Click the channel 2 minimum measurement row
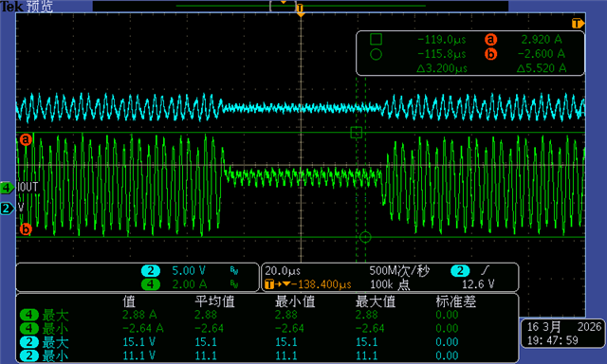Viewport: 607px width, 364px height. pyautogui.click(x=267, y=355)
